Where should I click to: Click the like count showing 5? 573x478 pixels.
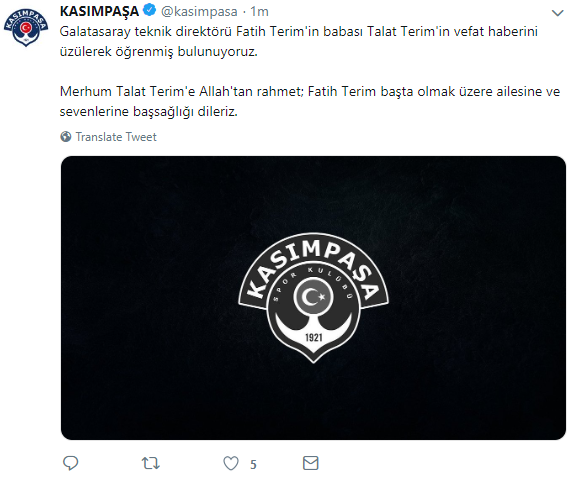(253, 464)
